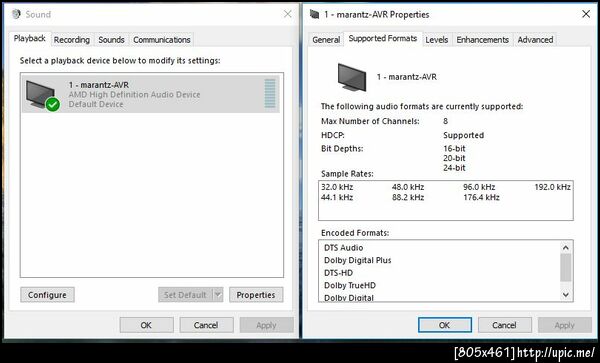This screenshot has height=363, width=600.
Task: Click the HDCP Supported value
Action: (x=463, y=135)
